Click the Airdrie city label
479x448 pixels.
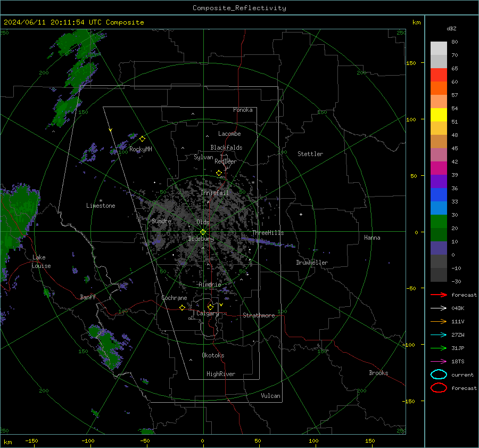[x=210, y=284]
